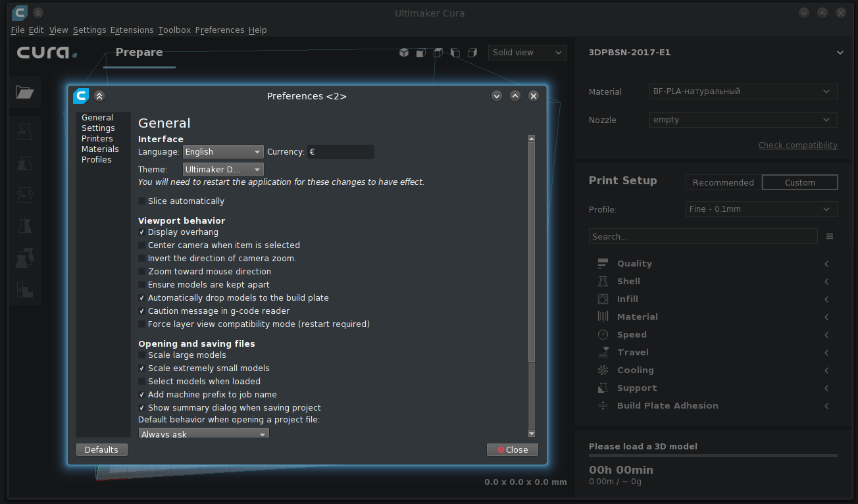Uncheck Display overhang option
Screen dimensions: 858x504
[x=141, y=232]
